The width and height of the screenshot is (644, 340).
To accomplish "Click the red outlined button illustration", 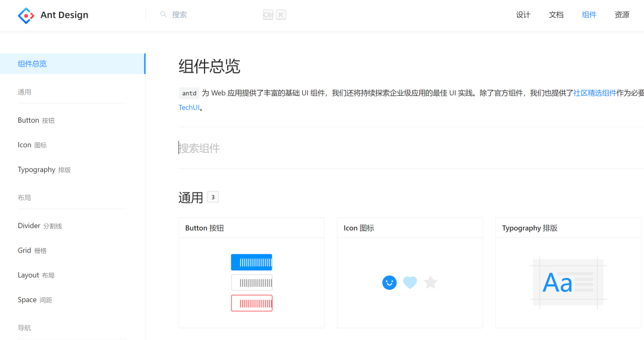I will (x=252, y=303).
